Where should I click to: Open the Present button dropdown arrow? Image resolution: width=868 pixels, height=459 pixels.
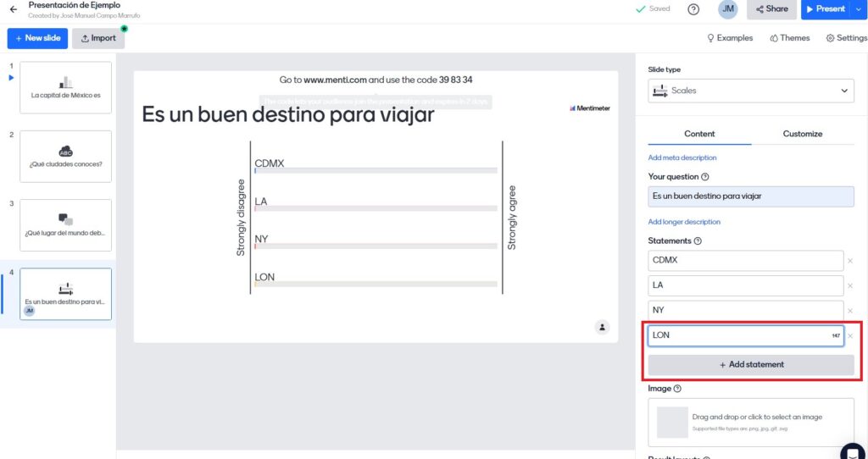[x=860, y=9]
